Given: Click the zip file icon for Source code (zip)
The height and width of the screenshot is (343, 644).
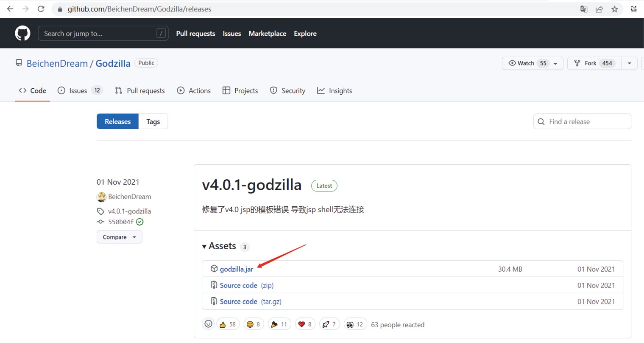Looking at the screenshot, I should tap(214, 285).
